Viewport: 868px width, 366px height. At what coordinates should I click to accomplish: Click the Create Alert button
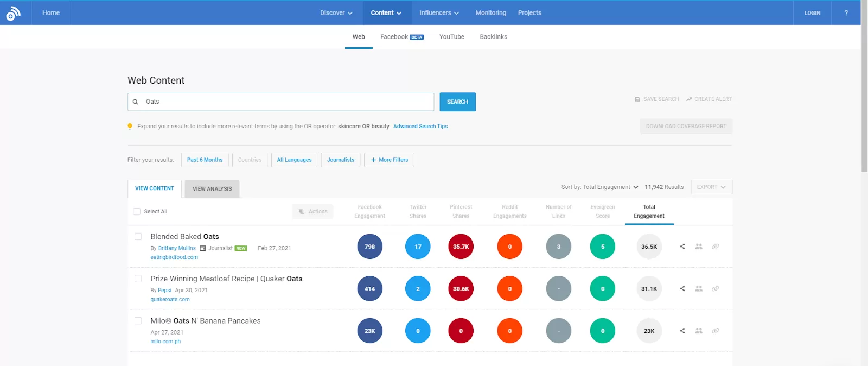(x=709, y=99)
